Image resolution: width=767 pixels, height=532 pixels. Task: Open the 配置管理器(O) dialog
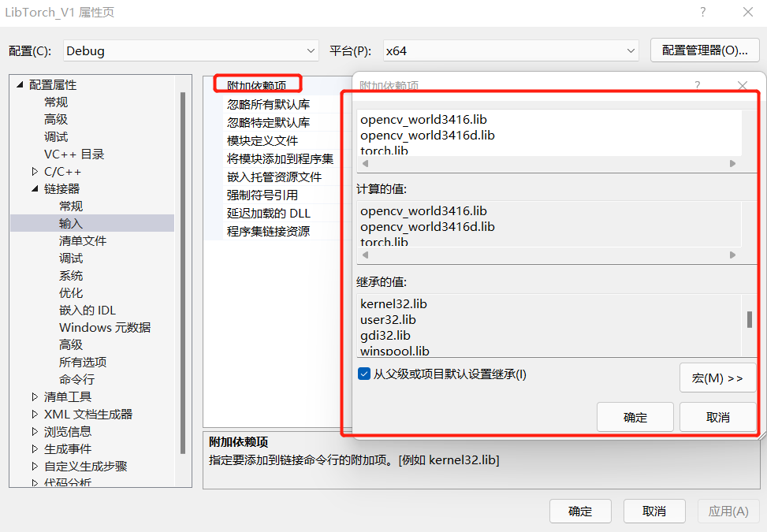coord(704,50)
